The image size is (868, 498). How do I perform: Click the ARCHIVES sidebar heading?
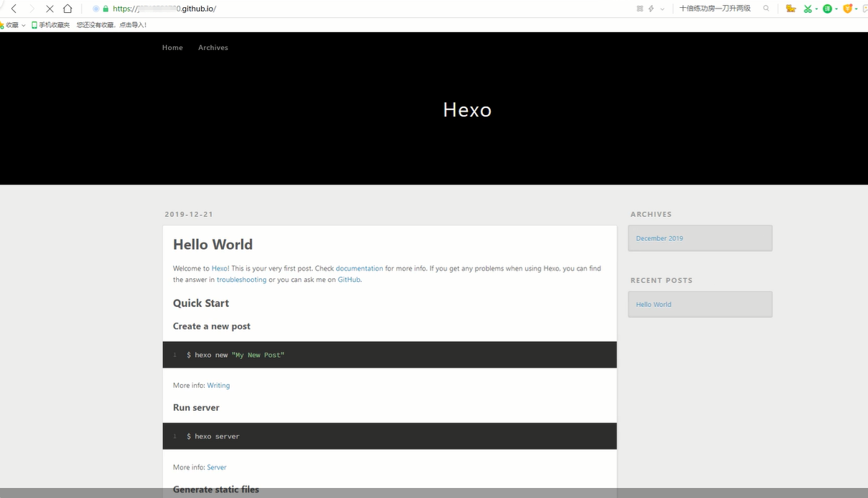click(x=651, y=215)
